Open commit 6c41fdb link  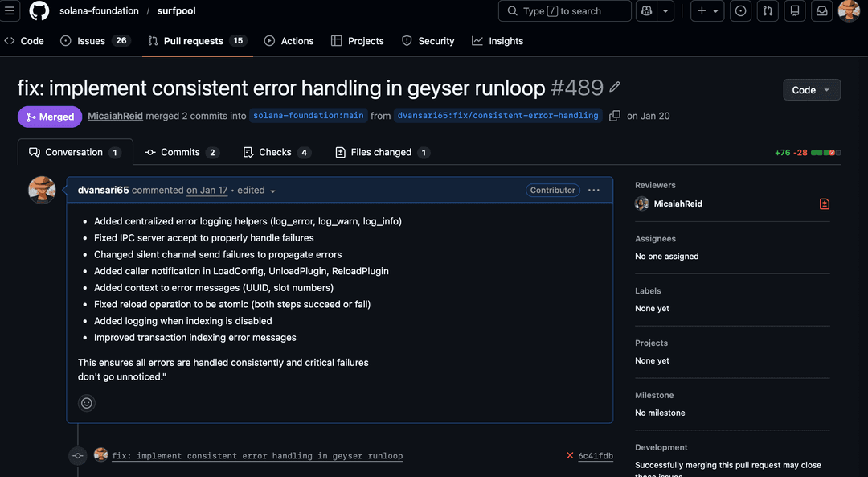(595, 456)
